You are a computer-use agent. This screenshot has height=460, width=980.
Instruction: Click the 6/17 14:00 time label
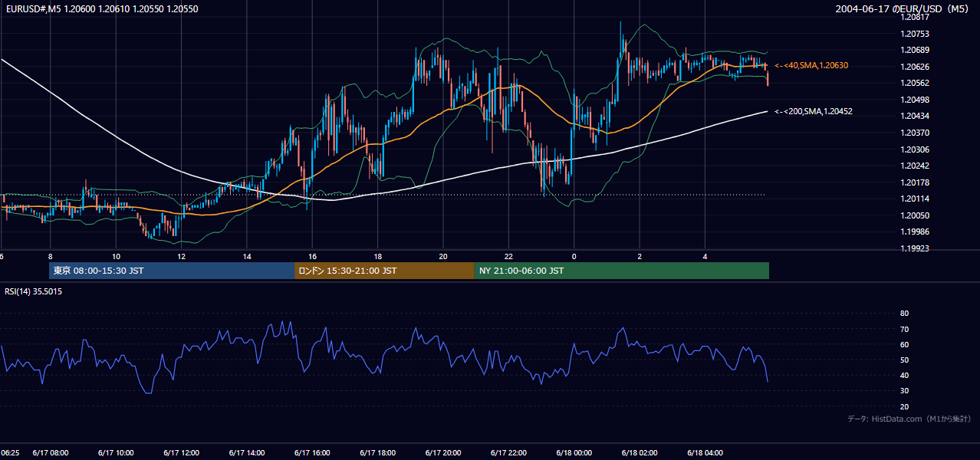pos(247,452)
